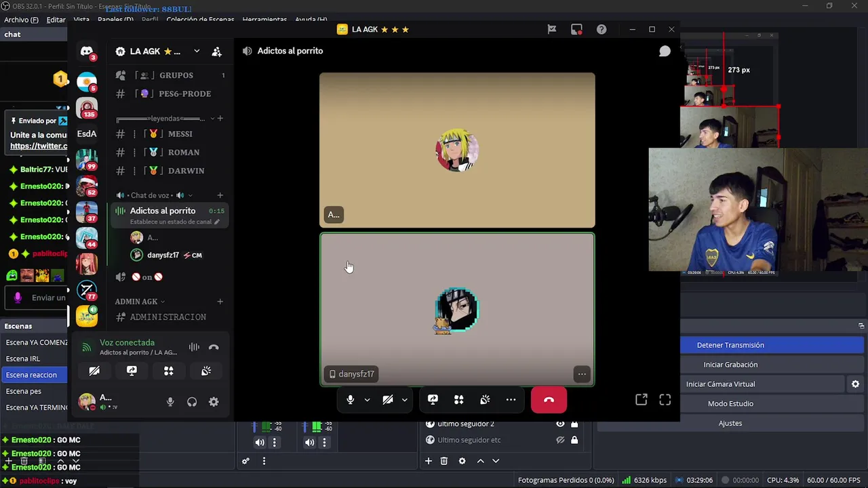Viewport: 868px width, 488px height.
Task: Open advanced audio properties in OBS mixer
Action: point(245,461)
